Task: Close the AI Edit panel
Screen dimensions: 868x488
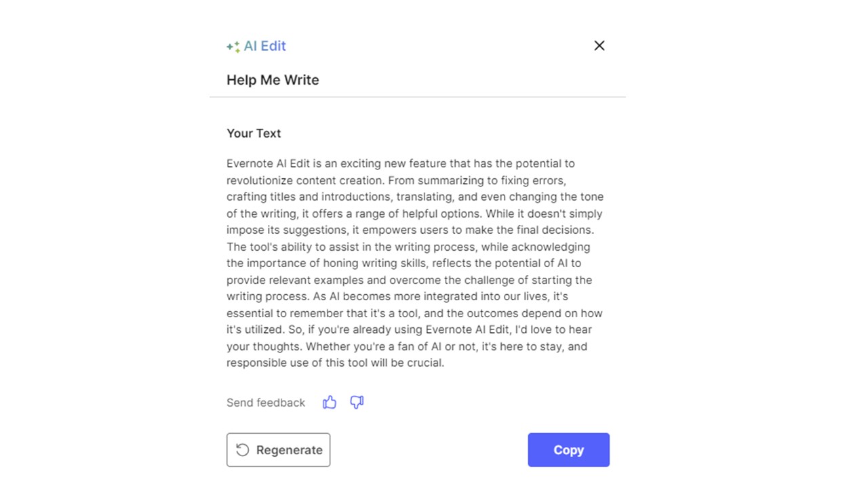Action: (x=599, y=45)
